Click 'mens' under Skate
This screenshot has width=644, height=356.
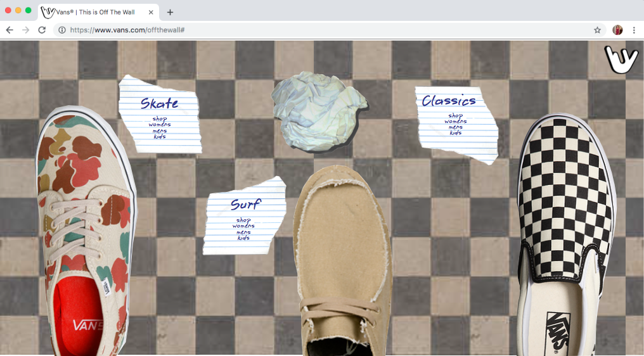pyautogui.click(x=160, y=130)
